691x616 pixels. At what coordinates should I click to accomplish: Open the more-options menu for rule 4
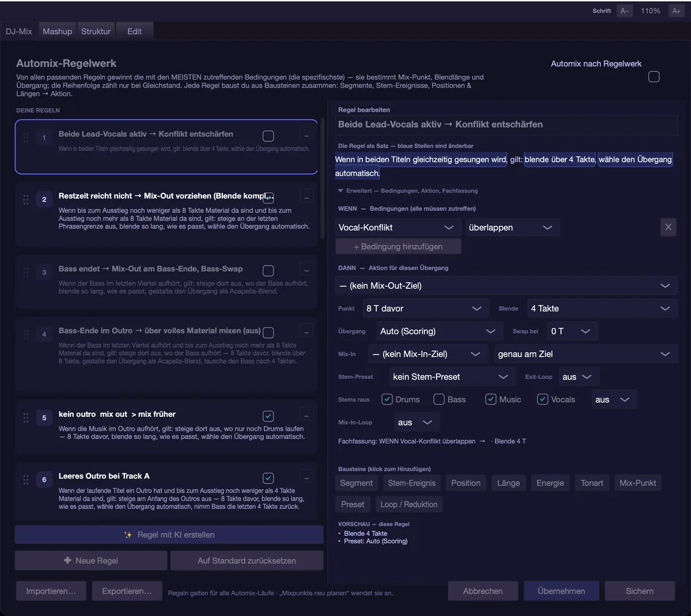click(x=306, y=332)
